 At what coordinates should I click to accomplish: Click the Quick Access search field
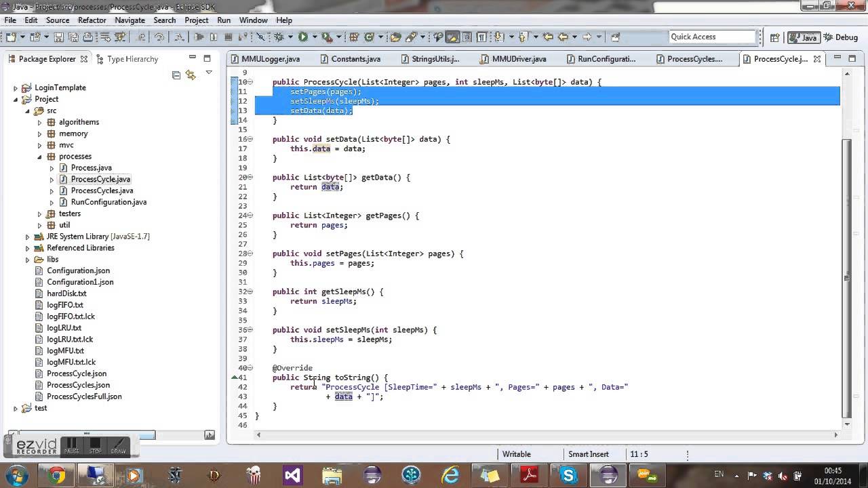[712, 37]
